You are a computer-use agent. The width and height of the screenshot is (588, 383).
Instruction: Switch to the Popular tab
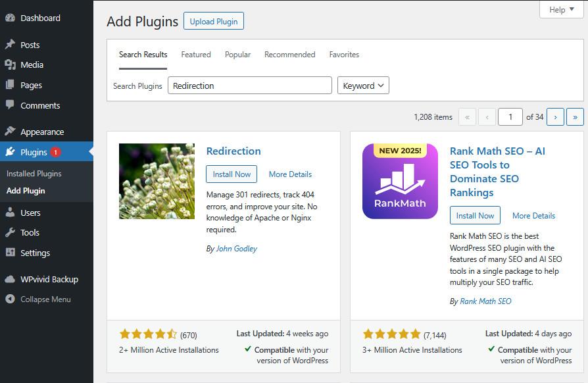point(237,55)
